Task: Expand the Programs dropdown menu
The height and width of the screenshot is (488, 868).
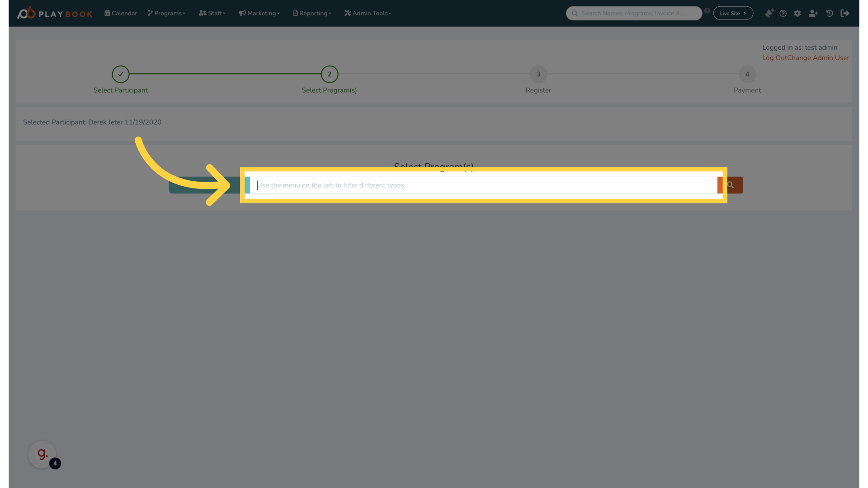Action: [x=166, y=13]
